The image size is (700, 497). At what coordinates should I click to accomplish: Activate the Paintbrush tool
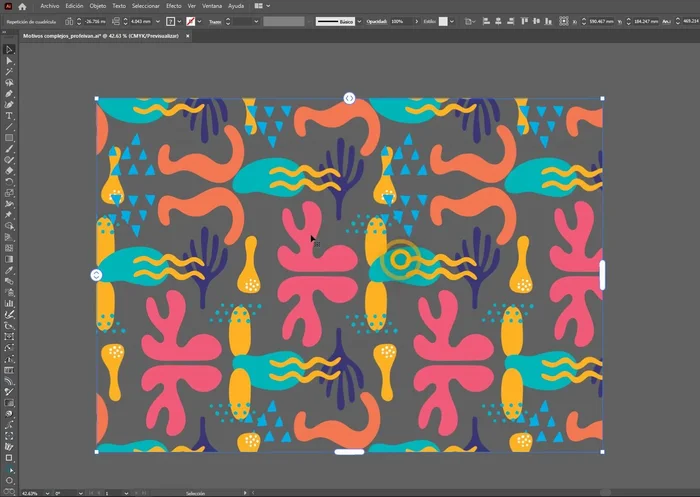tap(9, 148)
